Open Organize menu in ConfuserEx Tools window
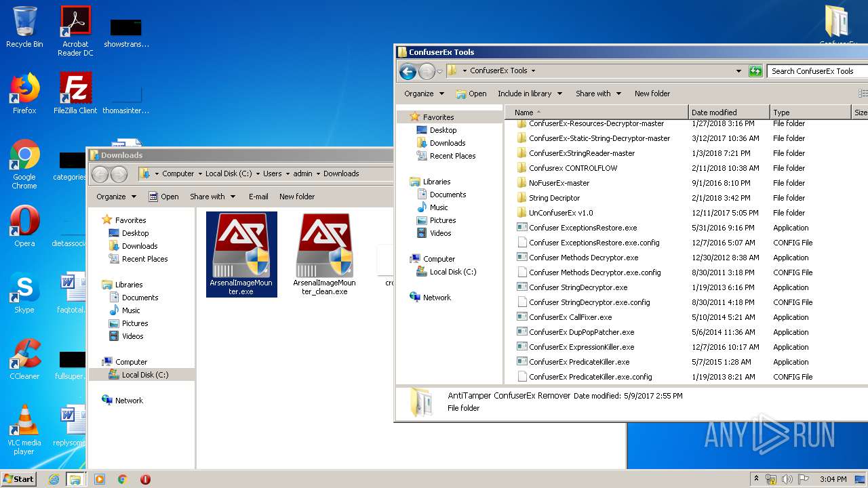Viewport: 868px width, 488px height. coord(424,94)
